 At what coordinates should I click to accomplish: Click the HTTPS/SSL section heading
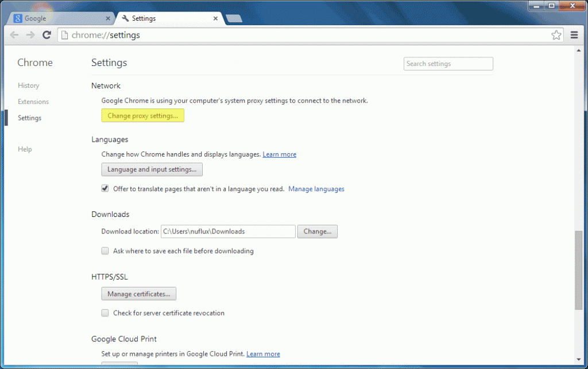(x=110, y=277)
